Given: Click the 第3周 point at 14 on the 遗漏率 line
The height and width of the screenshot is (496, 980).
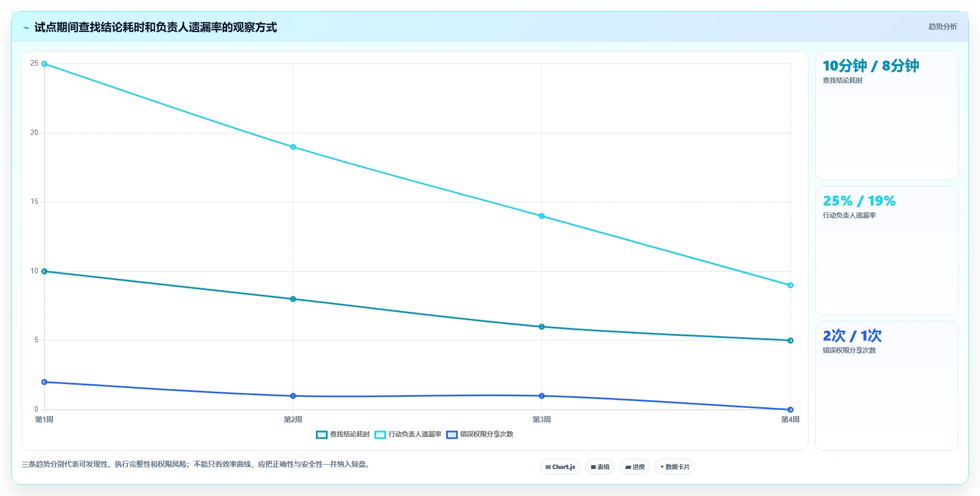Looking at the screenshot, I should (x=542, y=216).
